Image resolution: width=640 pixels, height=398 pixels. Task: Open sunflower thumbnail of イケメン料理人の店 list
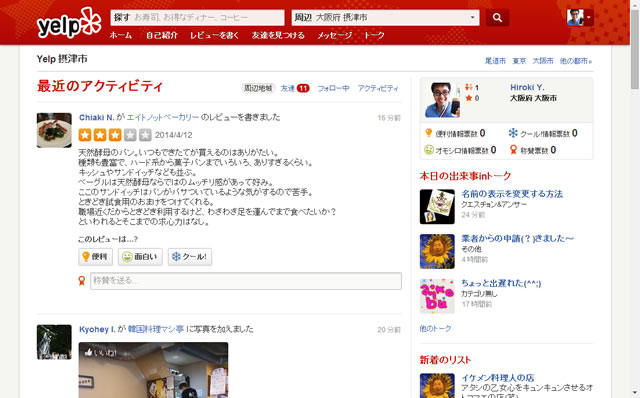click(437, 386)
